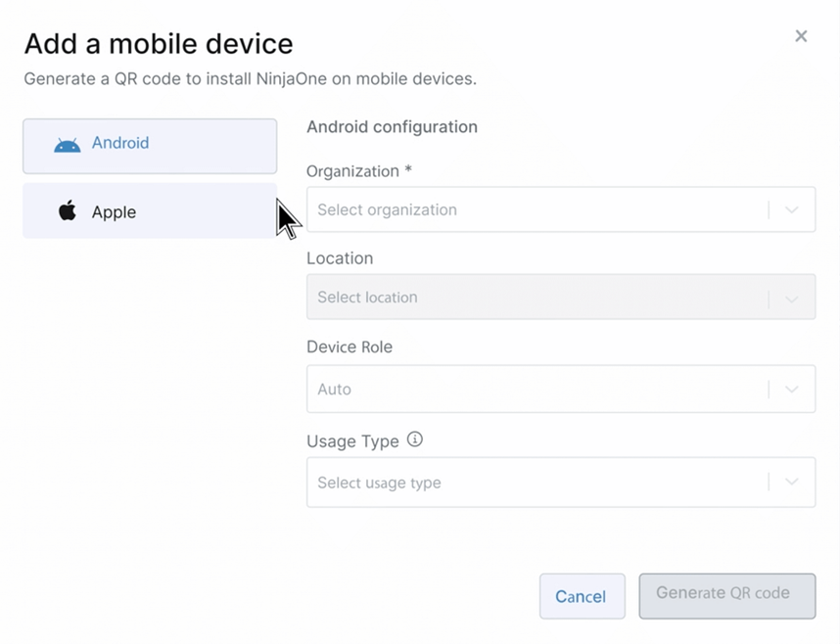Show Usage Type info tooltip icon
The image size is (840, 644).
click(x=415, y=439)
